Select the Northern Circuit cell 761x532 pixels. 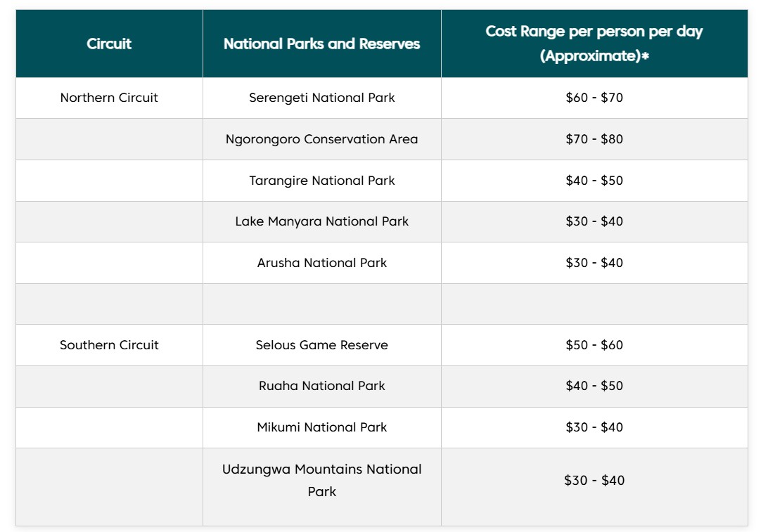pyautogui.click(x=109, y=98)
